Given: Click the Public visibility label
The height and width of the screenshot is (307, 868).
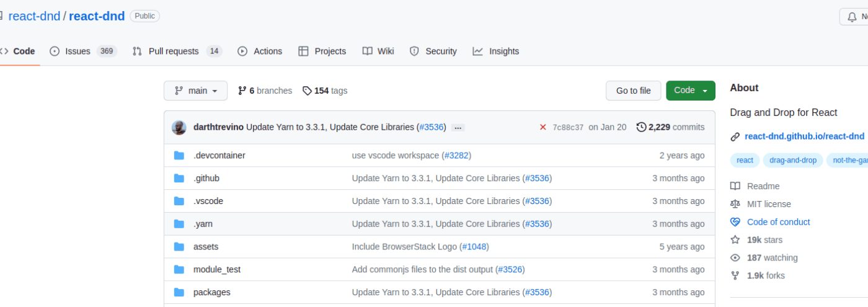Looking at the screenshot, I should pyautogui.click(x=144, y=16).
